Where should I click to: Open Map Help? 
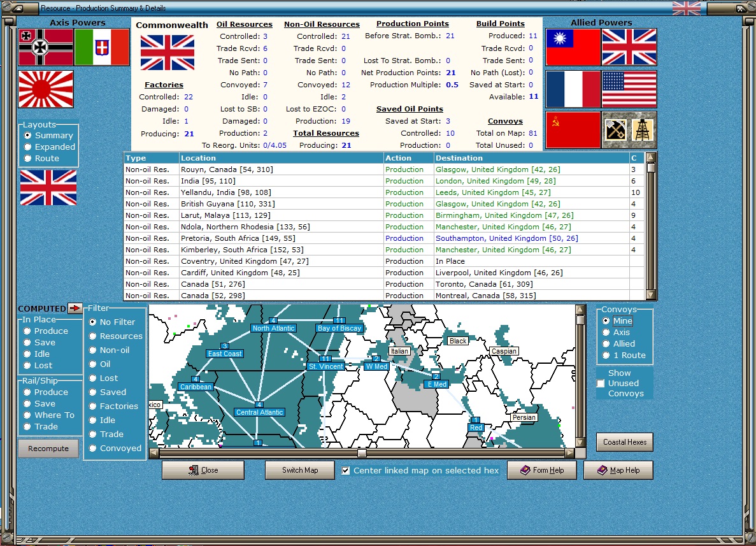[x=618, y=470]
